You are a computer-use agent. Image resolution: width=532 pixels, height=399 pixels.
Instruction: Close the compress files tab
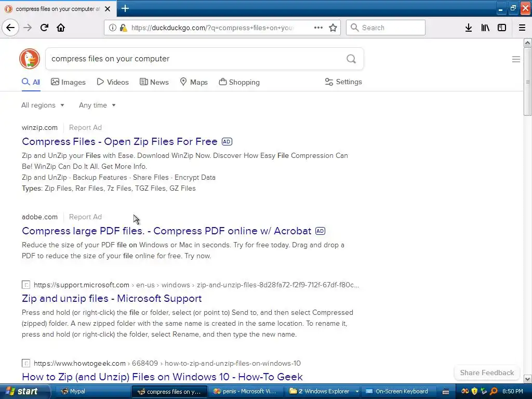tap(108, 9)
